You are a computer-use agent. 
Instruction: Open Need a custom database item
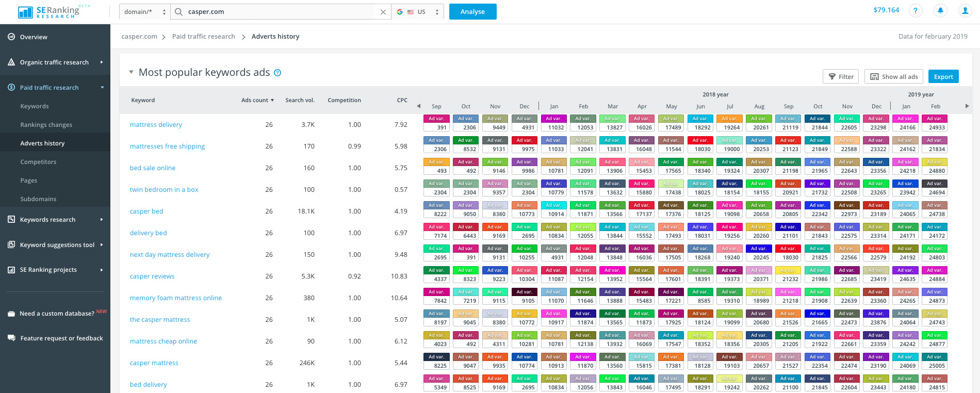click(57, 314)
